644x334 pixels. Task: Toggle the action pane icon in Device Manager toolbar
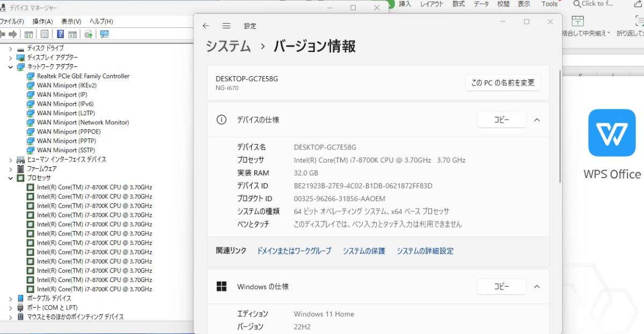[72, 34]
